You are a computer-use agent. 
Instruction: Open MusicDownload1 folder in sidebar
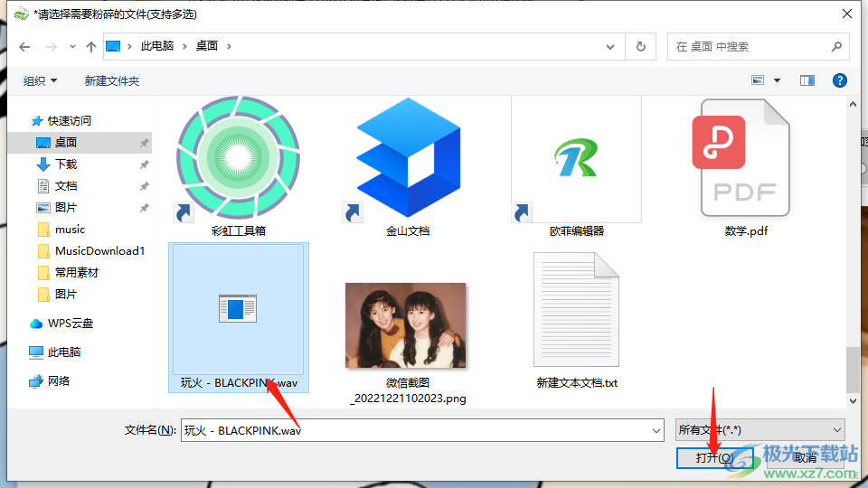(99, 250)
